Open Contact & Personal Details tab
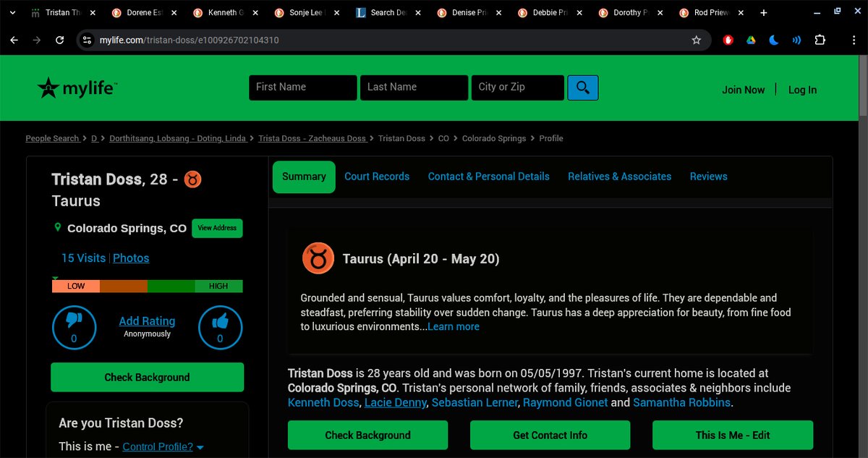868x458 pixels. point(489,177)
